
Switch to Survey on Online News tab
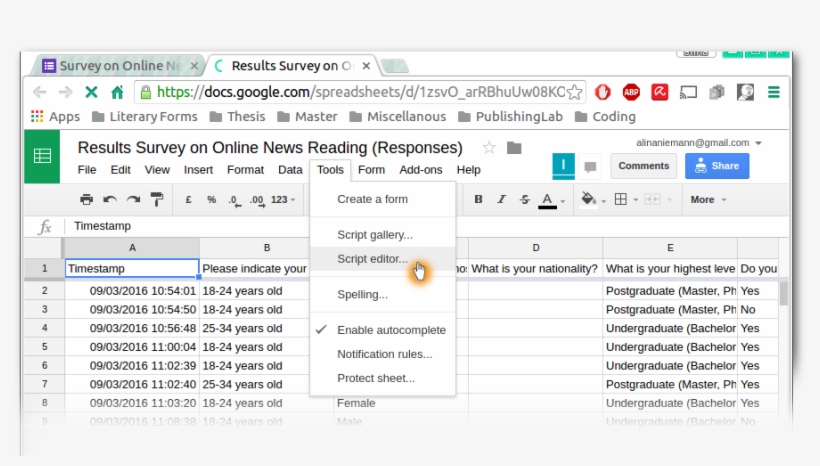[x=119, y=66]
